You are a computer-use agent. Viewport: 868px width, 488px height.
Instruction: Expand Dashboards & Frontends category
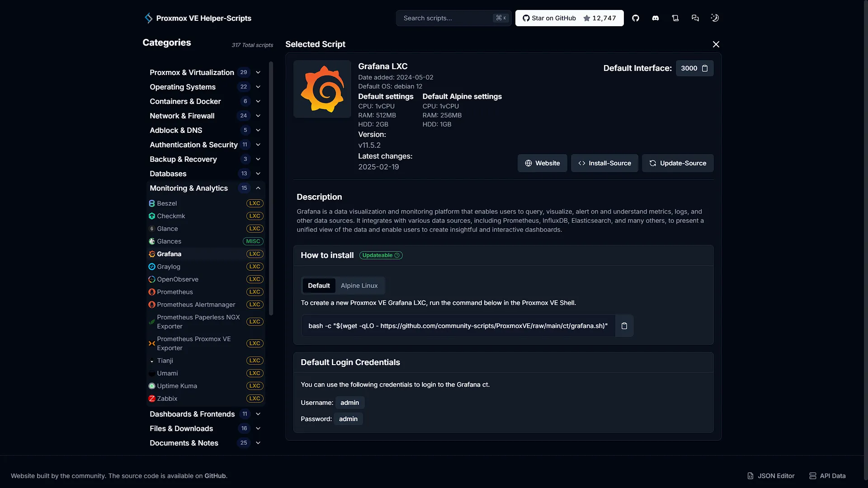[x=206, y=414]
